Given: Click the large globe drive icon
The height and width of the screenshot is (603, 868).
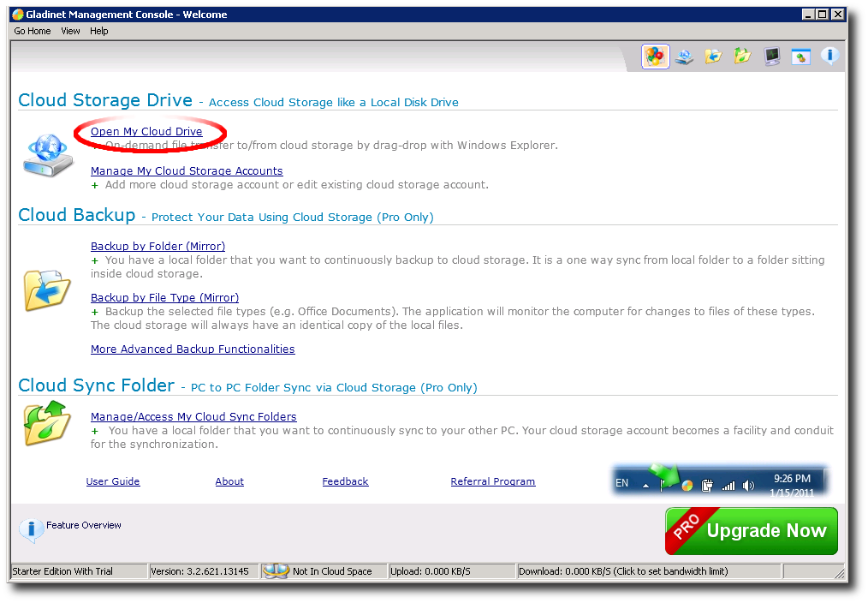Looking at the screenshot, I should (48, 156).
